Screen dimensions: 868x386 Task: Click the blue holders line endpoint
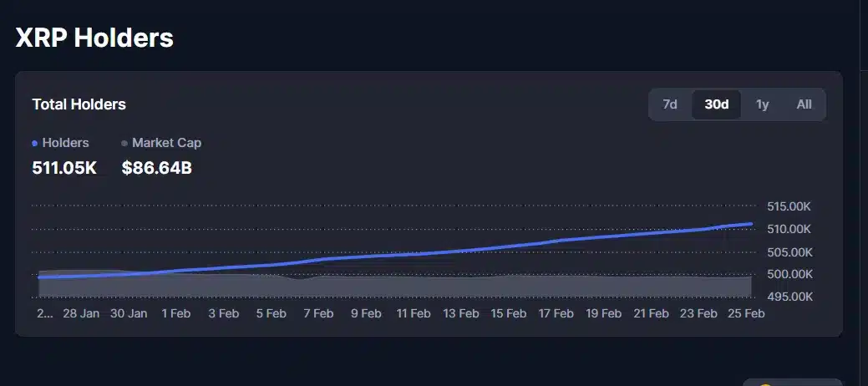click(x=751, y=224)
